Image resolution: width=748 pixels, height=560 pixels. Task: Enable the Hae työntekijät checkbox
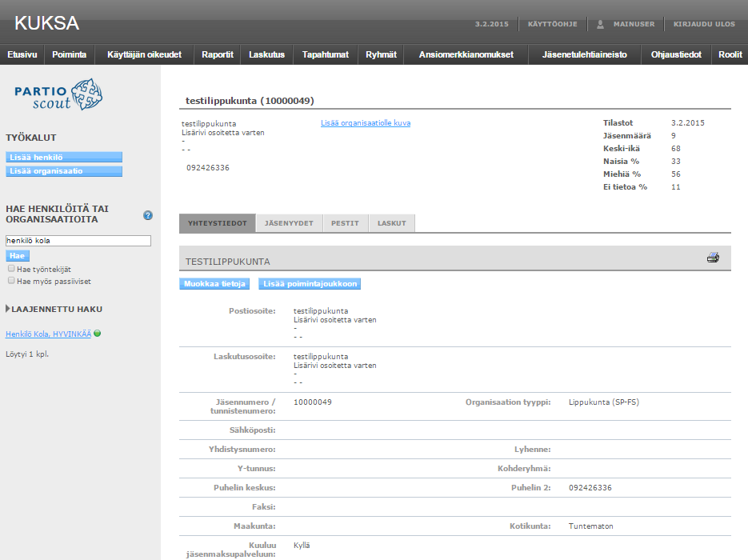pos(11,269)
